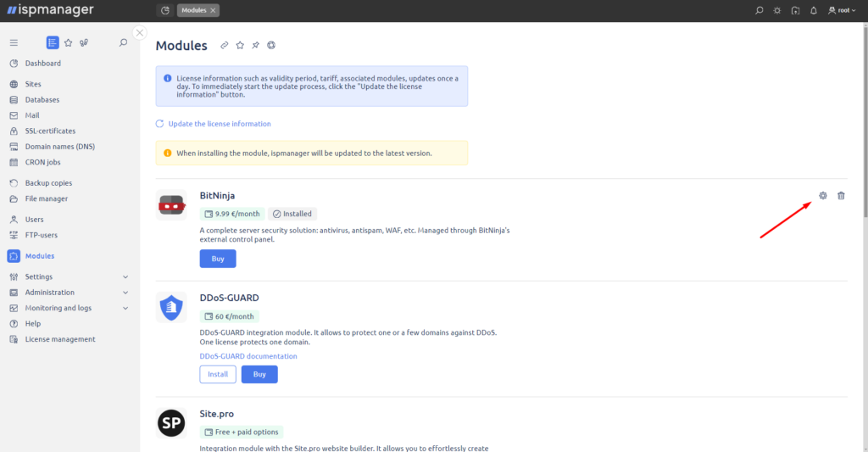Show favorites with the sidebar star icon

pos(68,42)
